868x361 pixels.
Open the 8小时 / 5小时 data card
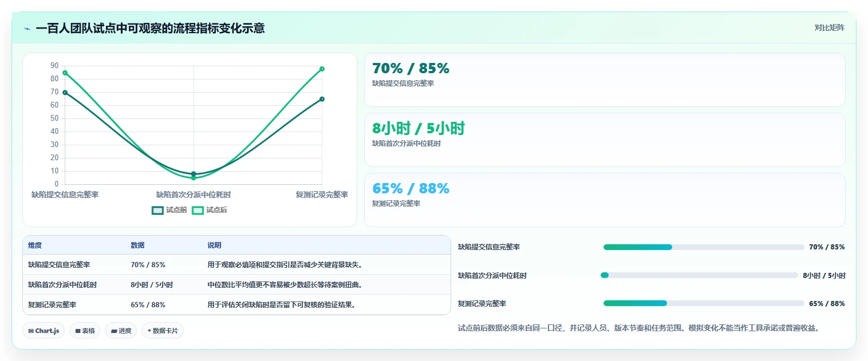tap(605, 140)
